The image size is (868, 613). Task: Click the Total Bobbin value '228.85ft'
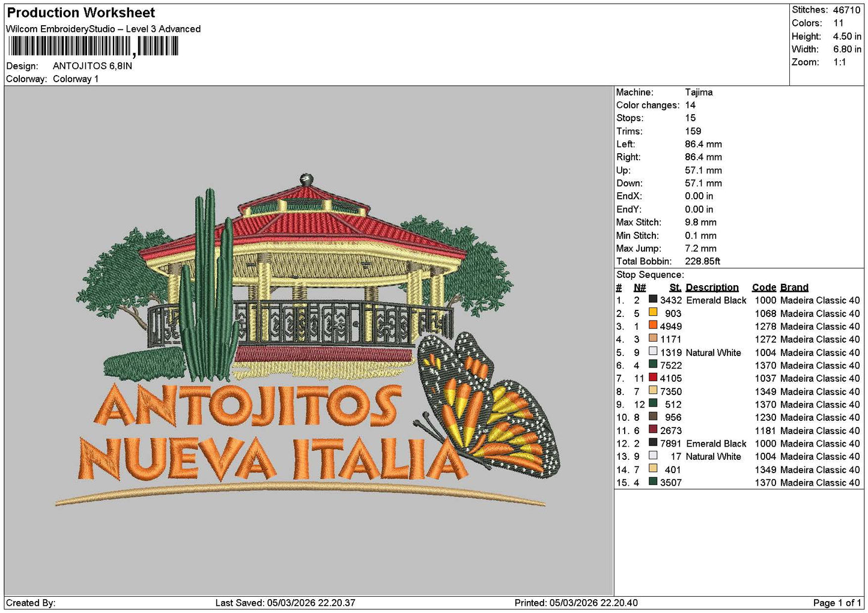702,262
